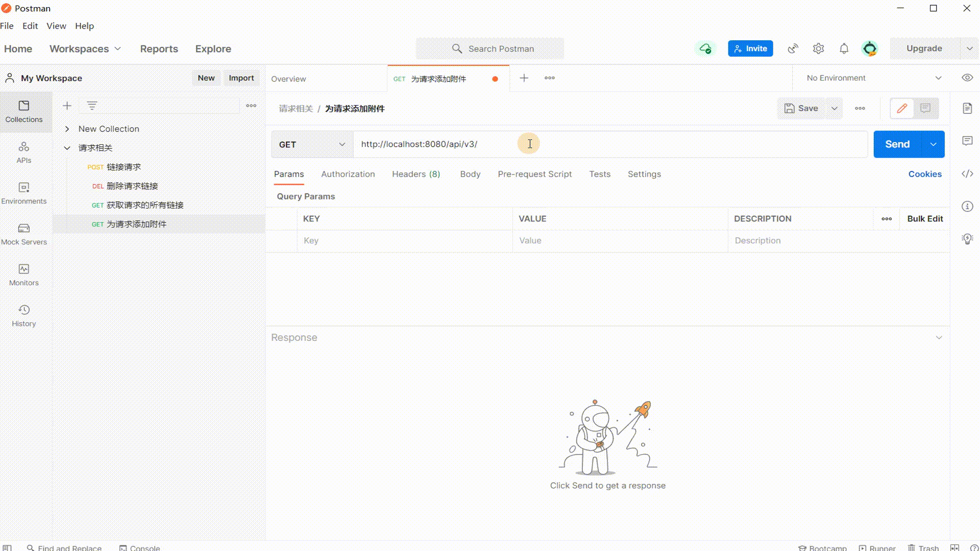980x551 pixels.
Task: Open a new request tab with plus icon
Action: [524, 78]
